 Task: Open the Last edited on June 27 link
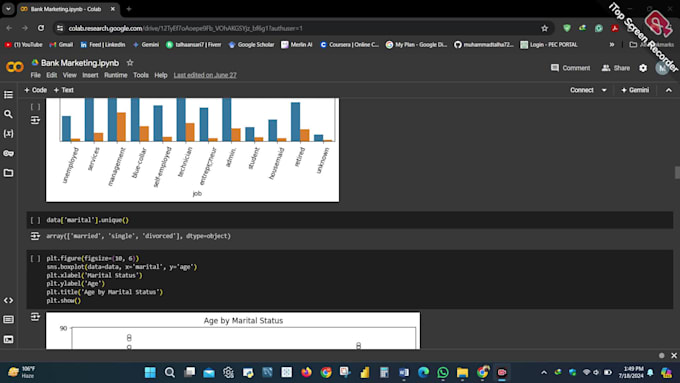pyautogui.click(x=205, y=75)
